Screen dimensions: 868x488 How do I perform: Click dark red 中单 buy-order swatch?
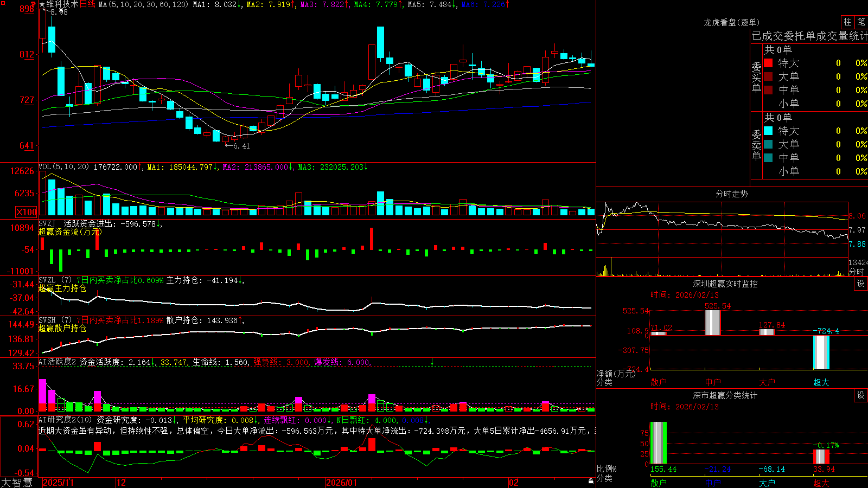pyautogui.click(x=768, y=90)
